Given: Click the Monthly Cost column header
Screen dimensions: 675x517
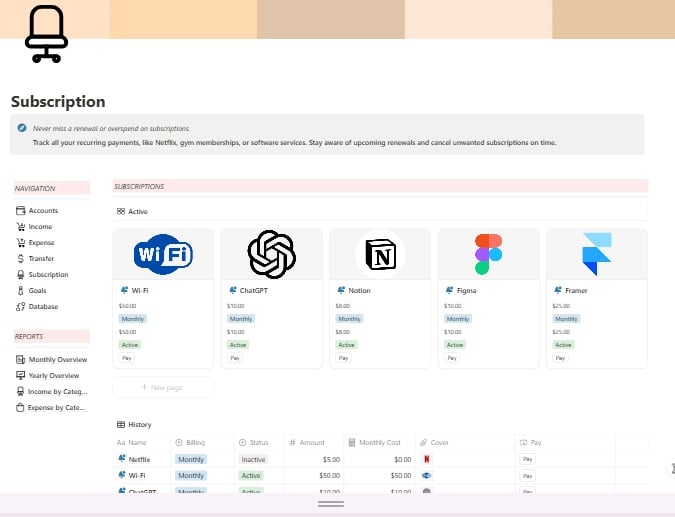Looking at the screenshot, I should tap(375, 443).
